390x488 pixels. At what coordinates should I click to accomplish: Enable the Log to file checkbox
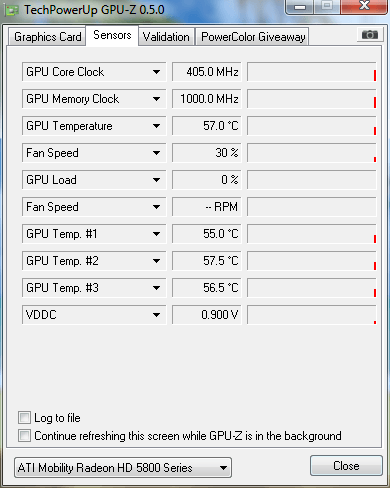click(24, 418)
